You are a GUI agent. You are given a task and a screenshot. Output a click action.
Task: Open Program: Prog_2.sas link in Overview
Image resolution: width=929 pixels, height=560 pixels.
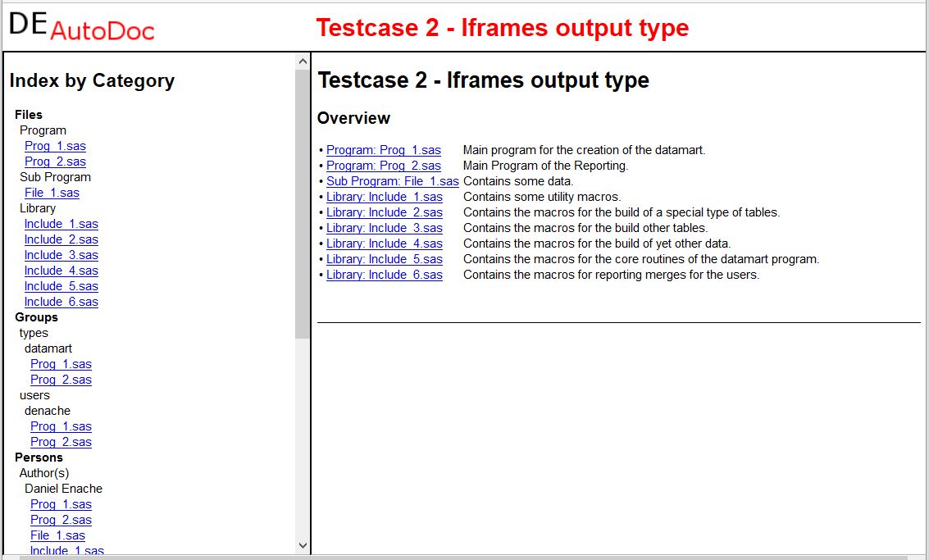click(383, 166)
